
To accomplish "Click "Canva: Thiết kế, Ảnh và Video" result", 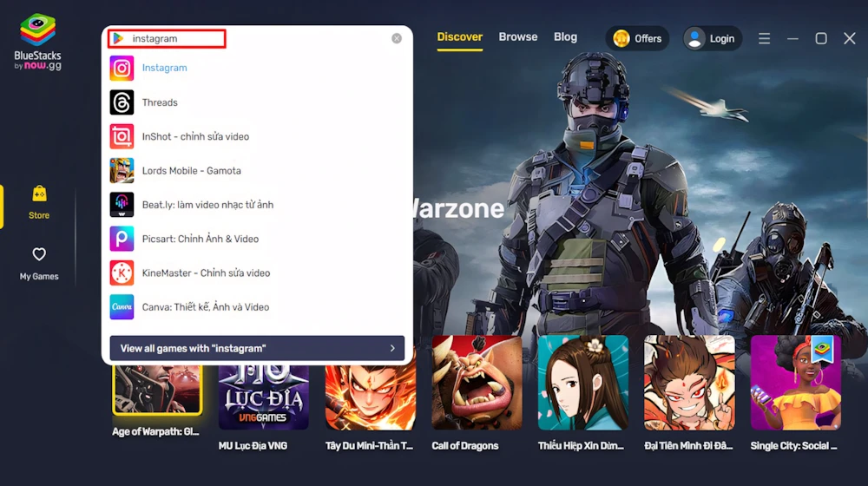I will [206, 307].
